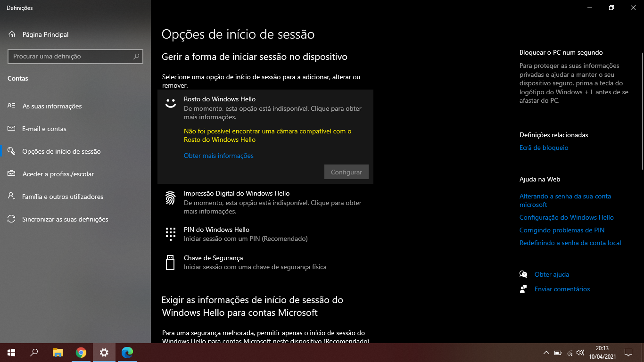Click the search magnifier in Procurar field
Viewport: 644px width, 362px height.
click(x=136, y=56)
